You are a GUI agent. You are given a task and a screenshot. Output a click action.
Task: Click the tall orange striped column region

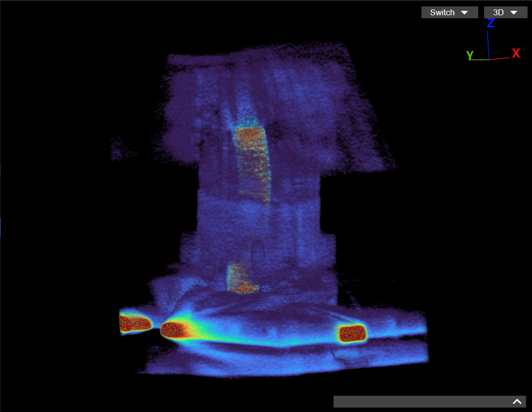pyautogui.click(x=253, y=163)
